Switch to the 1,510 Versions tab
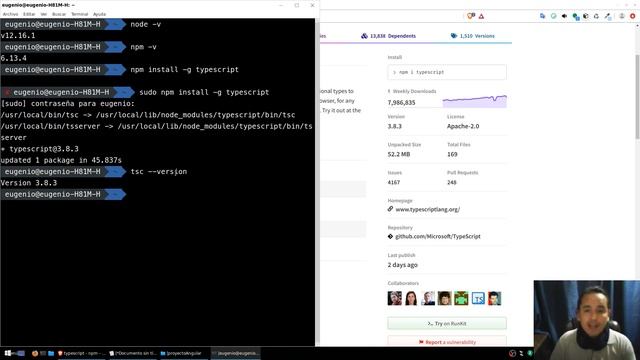Image resolution: width=640 pixels, height=360 pixels. pyautogui.click(x=472, y=36)
